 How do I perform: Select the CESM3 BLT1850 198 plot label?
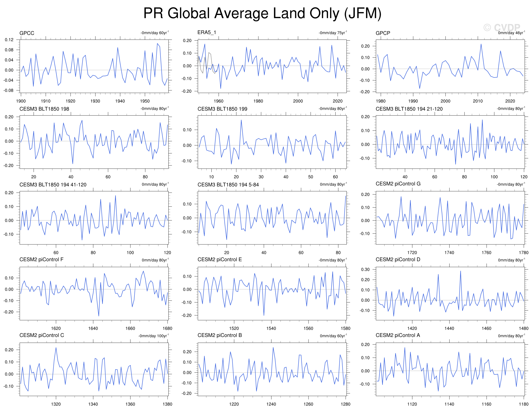pos(44,109)
